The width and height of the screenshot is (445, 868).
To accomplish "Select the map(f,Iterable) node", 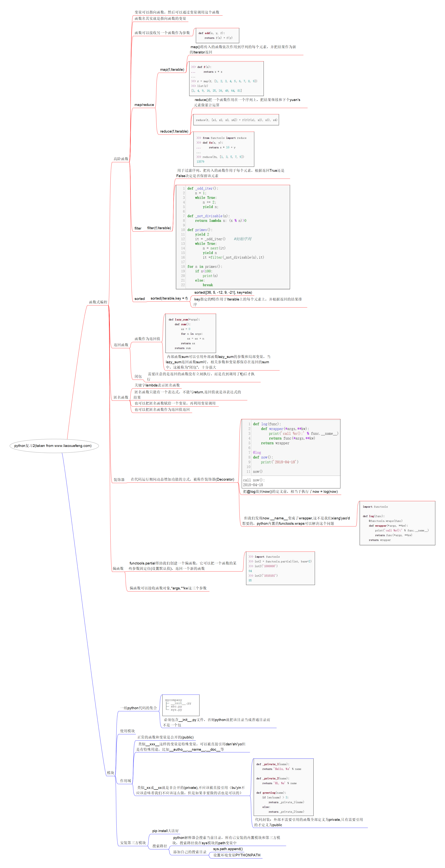I will click(172, 69).
